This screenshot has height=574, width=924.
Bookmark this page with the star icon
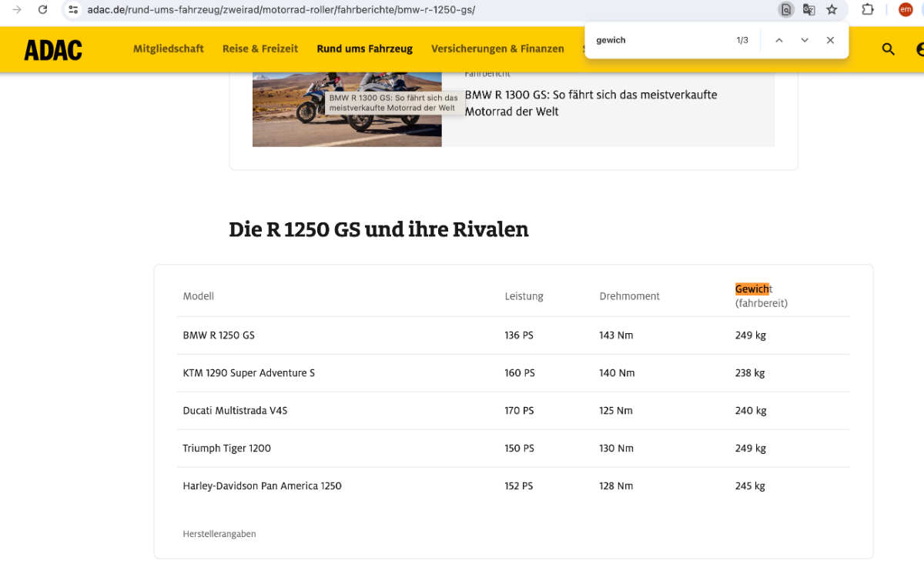pyautogui.click(x=832, y=10)
